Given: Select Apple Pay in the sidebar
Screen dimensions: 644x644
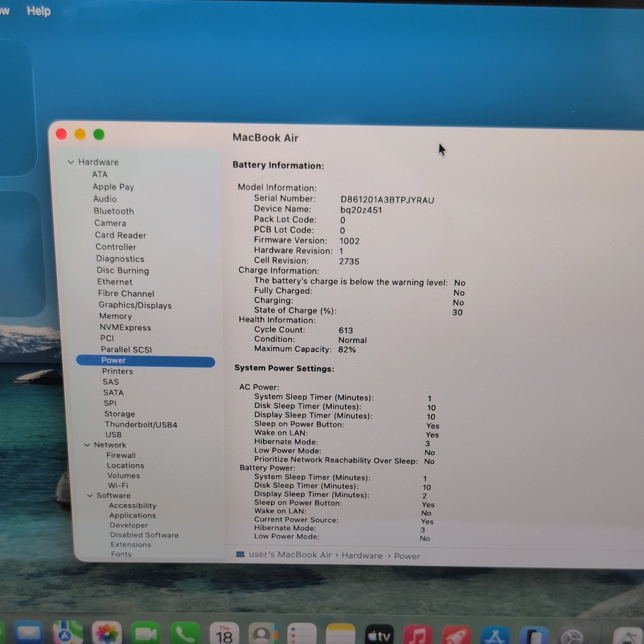Looking at the screenshot, I should [x=113, y=187].
